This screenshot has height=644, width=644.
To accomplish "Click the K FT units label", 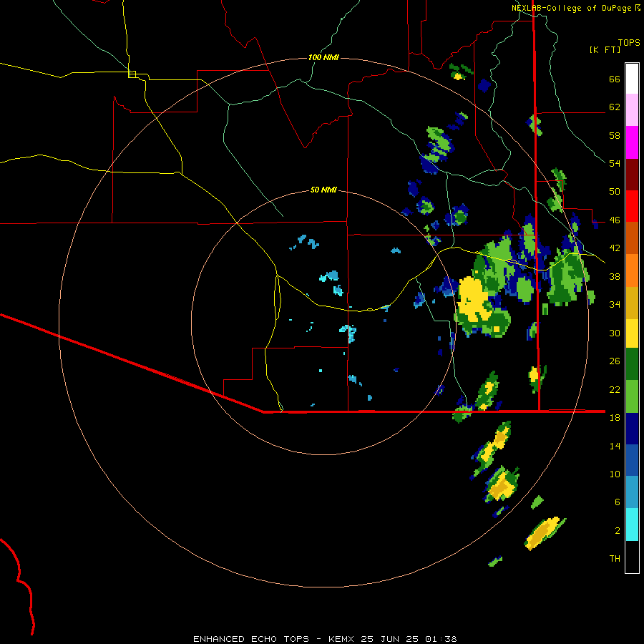I will point(605,50).
